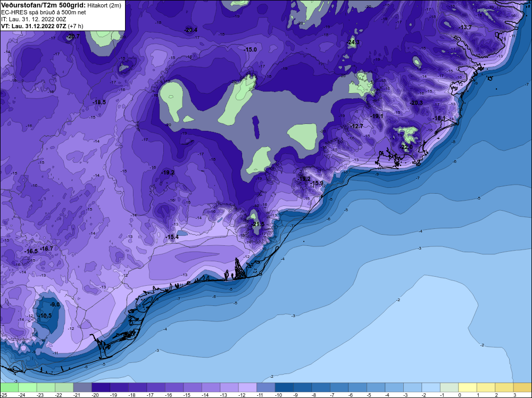
Task: Click the bold -15.9 temperature value
Action: tap(317, 183)
